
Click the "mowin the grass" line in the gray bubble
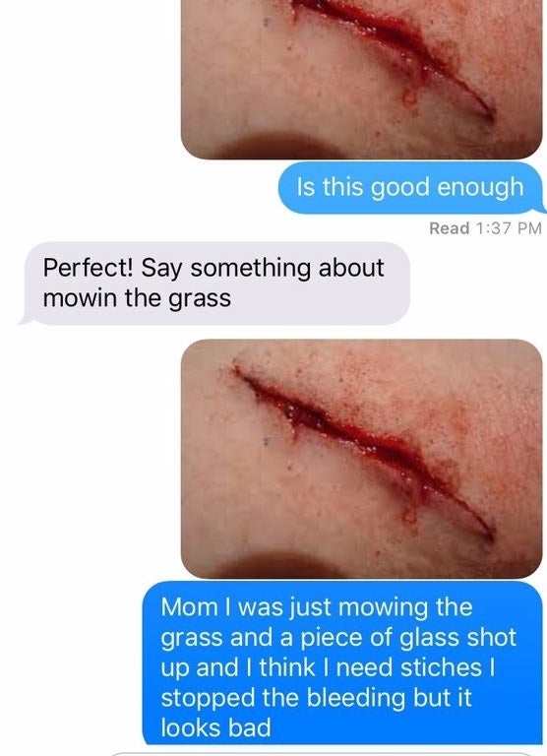(x=137, y=298)
